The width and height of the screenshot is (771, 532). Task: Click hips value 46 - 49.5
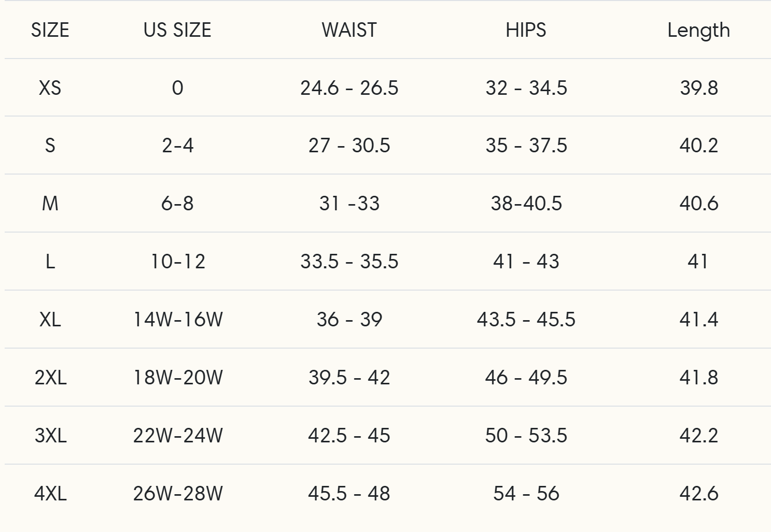tap(526, 378)
